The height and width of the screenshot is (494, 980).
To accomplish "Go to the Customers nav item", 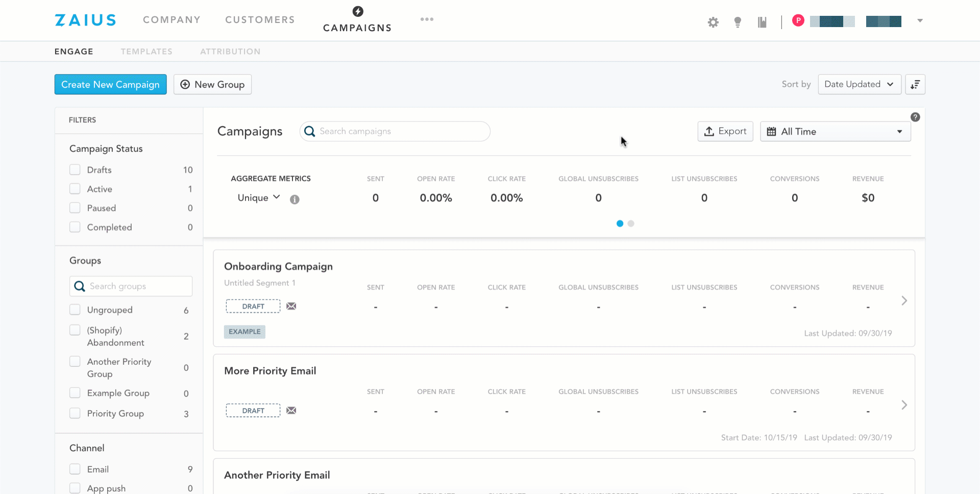I will pyautogui.click(x=260, y=20).
